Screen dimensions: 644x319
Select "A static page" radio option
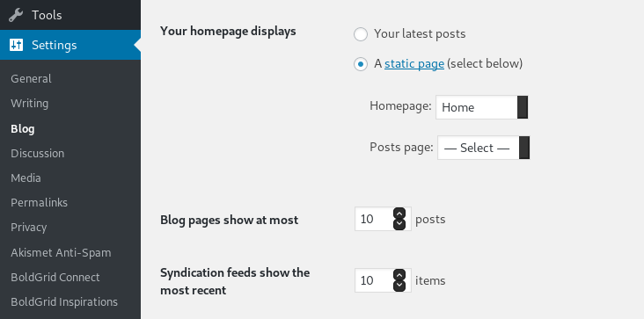pyautogui.click(x=361, y=64)
